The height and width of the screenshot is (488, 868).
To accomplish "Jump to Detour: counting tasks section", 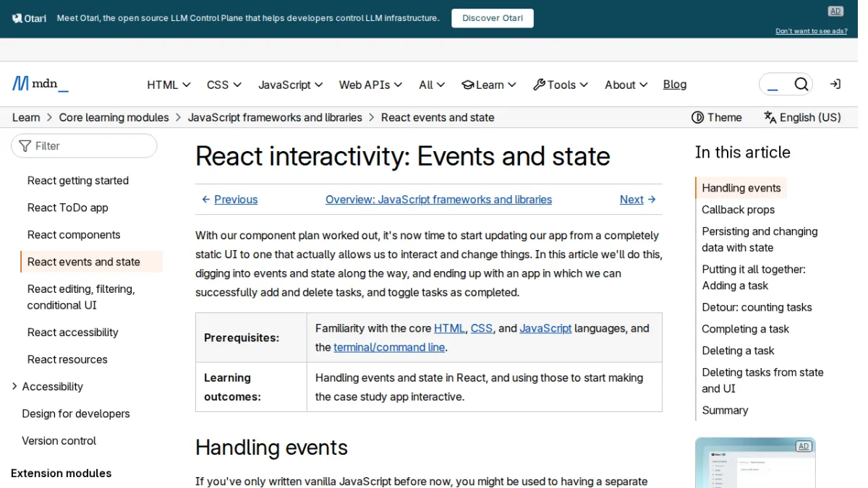I will [757, 307].
